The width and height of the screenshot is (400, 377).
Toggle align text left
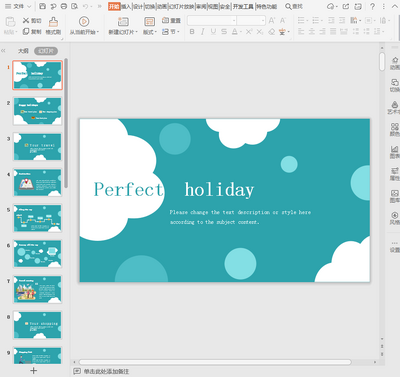pyautogui.click(x=301, y=32)
